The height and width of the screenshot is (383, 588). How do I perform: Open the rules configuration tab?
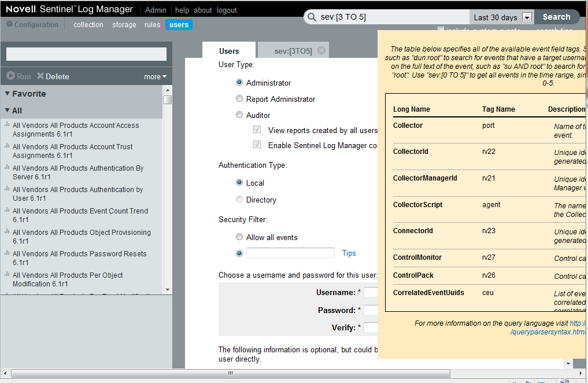(x=152, y=25)
